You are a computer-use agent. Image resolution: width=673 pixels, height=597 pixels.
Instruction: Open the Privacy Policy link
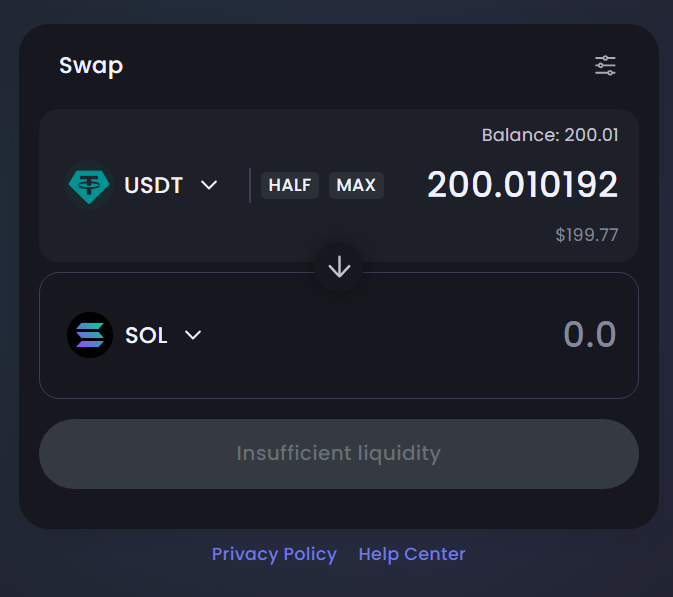coord(274,554)
